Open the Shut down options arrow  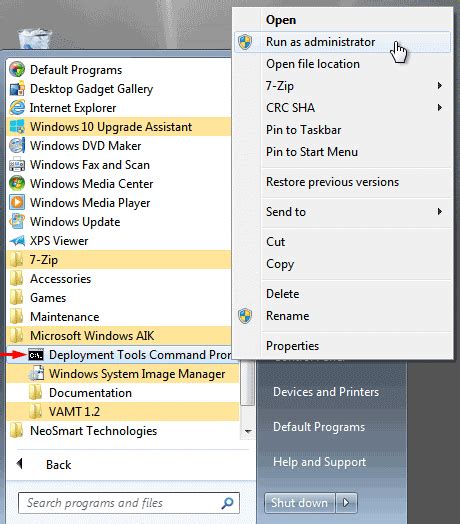pyautogui.click(x=346, y=503)
